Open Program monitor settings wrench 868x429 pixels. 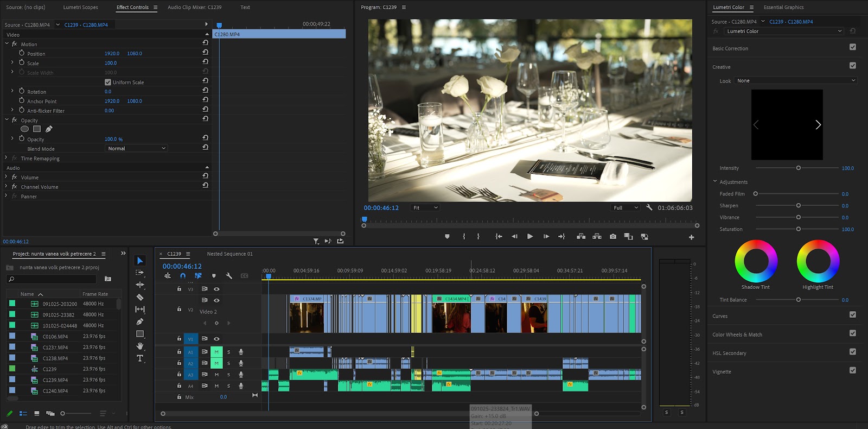(649, 207)
